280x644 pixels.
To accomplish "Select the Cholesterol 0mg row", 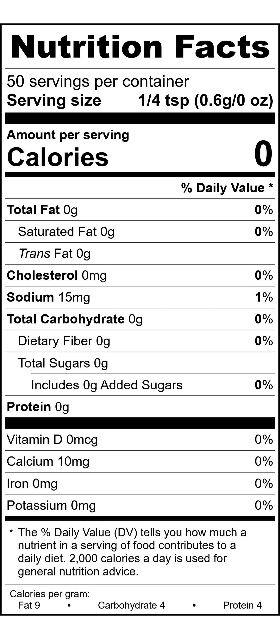I will (x=57, y=276).
